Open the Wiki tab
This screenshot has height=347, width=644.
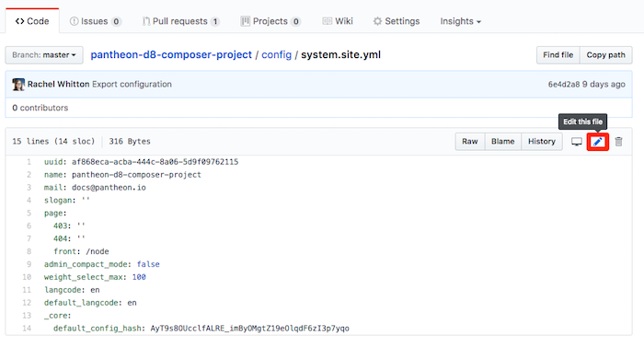338,21
